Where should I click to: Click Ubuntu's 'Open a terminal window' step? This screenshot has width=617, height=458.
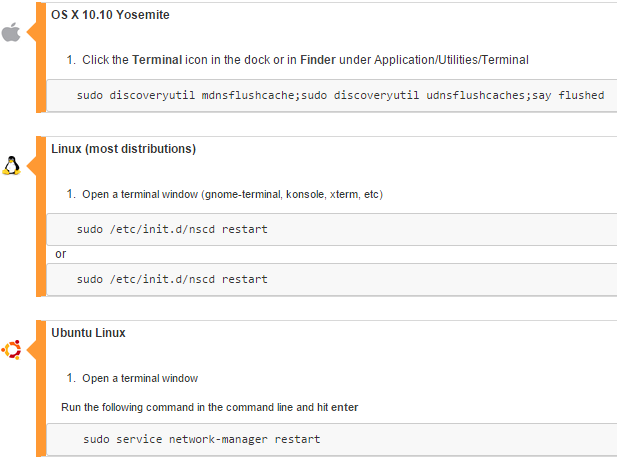coord(140,378)
